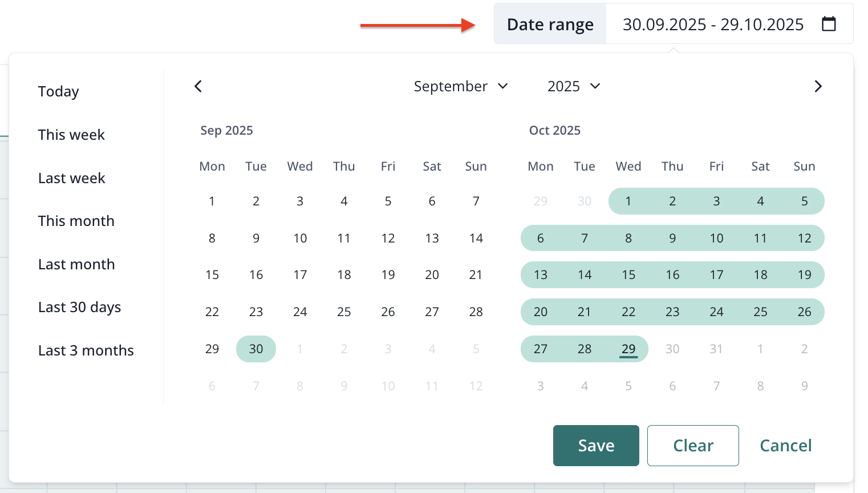Image resolution: width=868 pixels, height=493 pixels.
Task: Select the Today preset
Action: [x=58, y=91]
